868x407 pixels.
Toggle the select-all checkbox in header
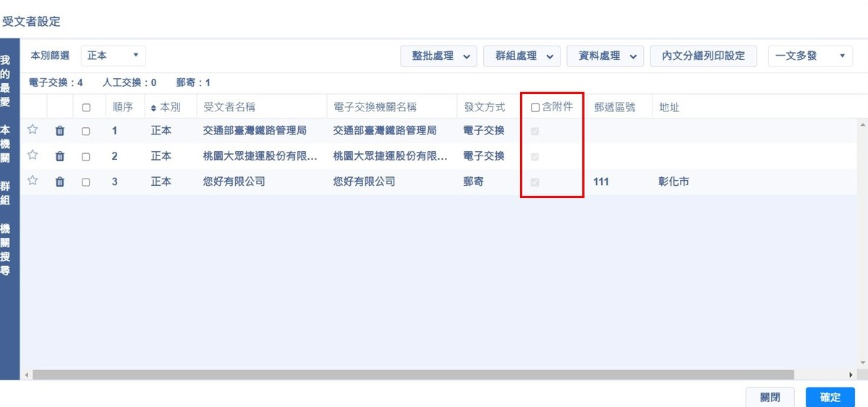click(x=86, y=108)
